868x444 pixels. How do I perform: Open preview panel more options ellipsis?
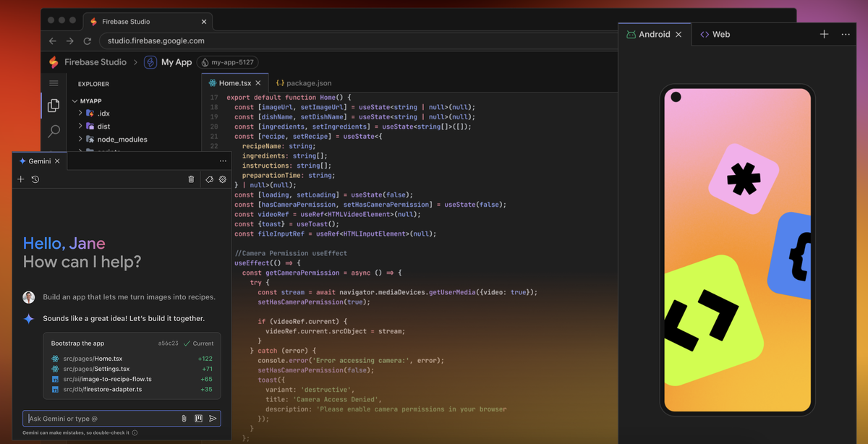(846, 34)
